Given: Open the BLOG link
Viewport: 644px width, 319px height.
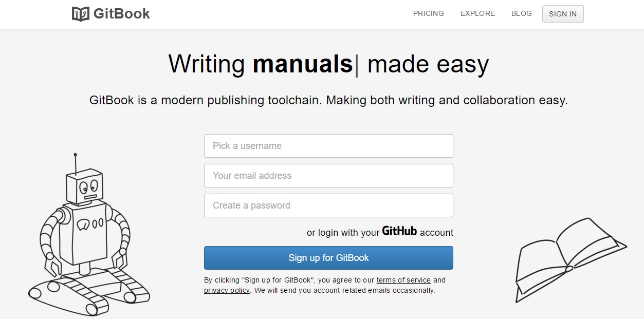Looking at the screenshot, I should click(521, 13).
